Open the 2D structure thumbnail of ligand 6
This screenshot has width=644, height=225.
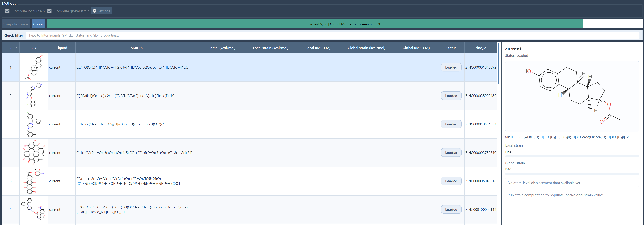pos(34,209)
